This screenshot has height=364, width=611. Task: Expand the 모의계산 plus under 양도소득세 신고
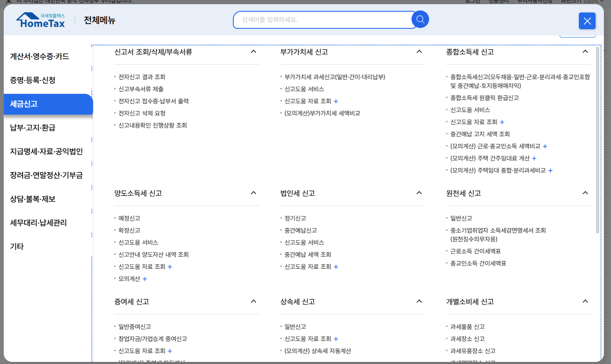[x=145, y=279]
